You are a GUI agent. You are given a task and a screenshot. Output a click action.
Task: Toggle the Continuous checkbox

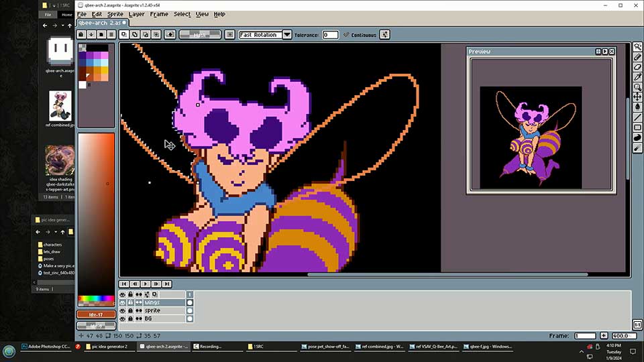[346, 35]
